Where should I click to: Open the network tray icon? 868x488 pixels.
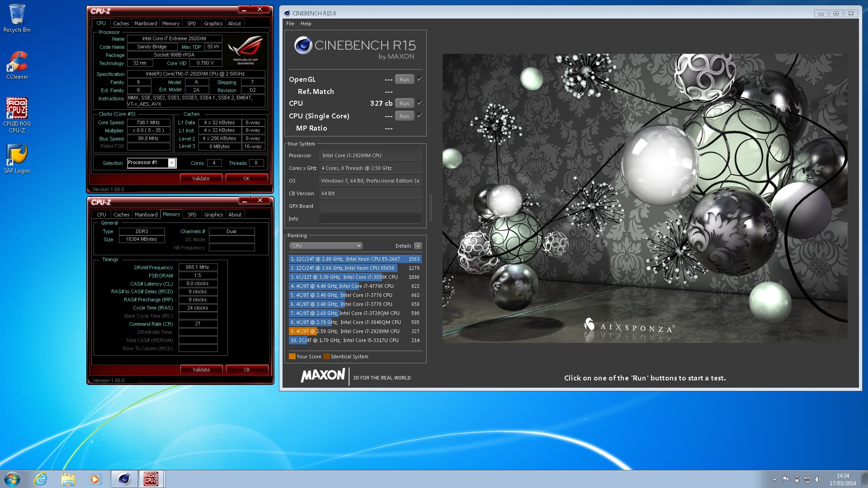807,479
